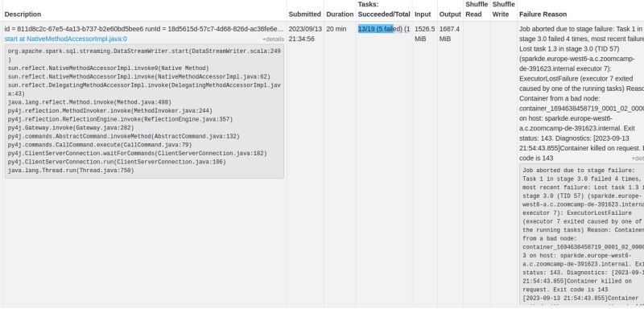Click the 1687.4 MiB output value
Screen dimensions: 644x309
pyautogui.click(x=449, y=34)
